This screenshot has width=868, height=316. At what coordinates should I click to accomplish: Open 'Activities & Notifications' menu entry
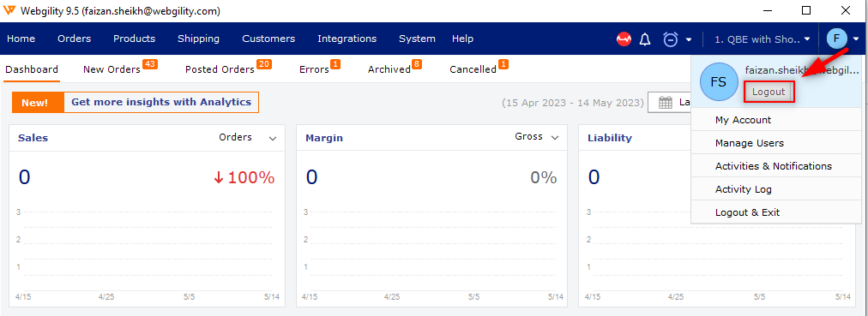point(774,166)
